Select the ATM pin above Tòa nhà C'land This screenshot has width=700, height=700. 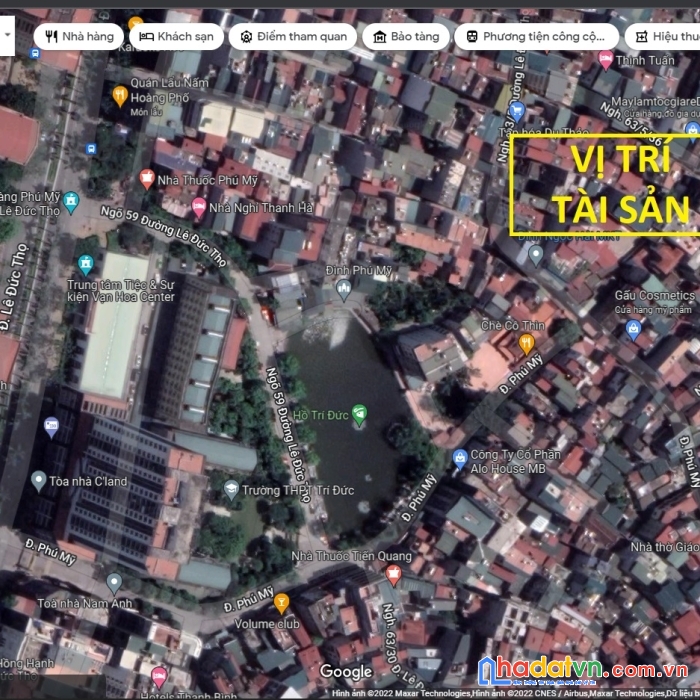[51, 427]
